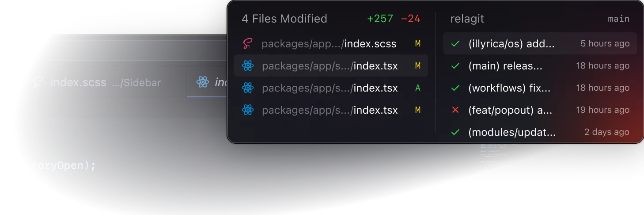Click the relagit repository name
Image resolution: width=644 pixels, height=215 pixels.
(467, 19)
